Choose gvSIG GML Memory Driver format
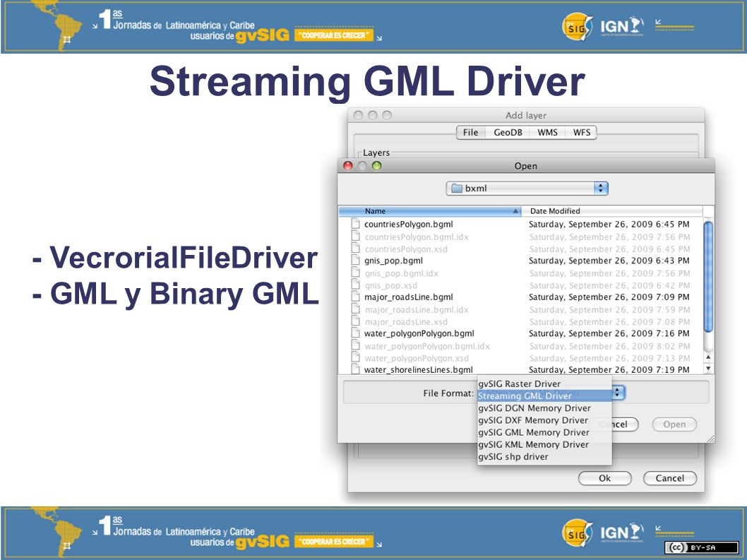The width and height of the screenshot is (747, 560). coord(544,432)
